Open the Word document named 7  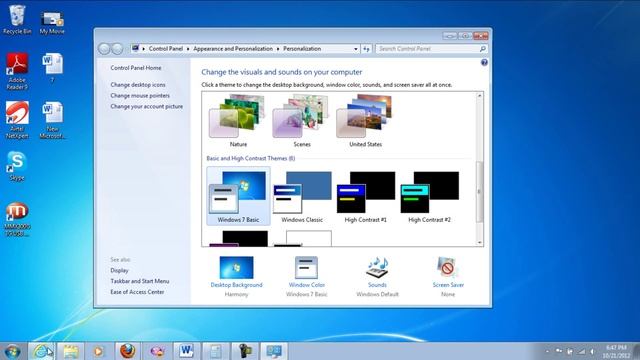click(52, 68)
